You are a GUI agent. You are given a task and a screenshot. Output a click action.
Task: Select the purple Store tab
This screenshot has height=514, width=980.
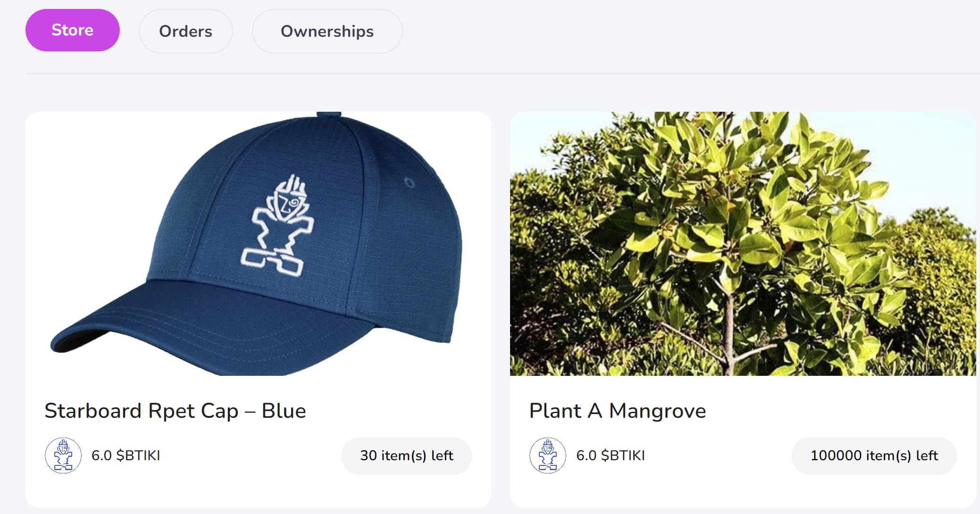pos(72,30)
